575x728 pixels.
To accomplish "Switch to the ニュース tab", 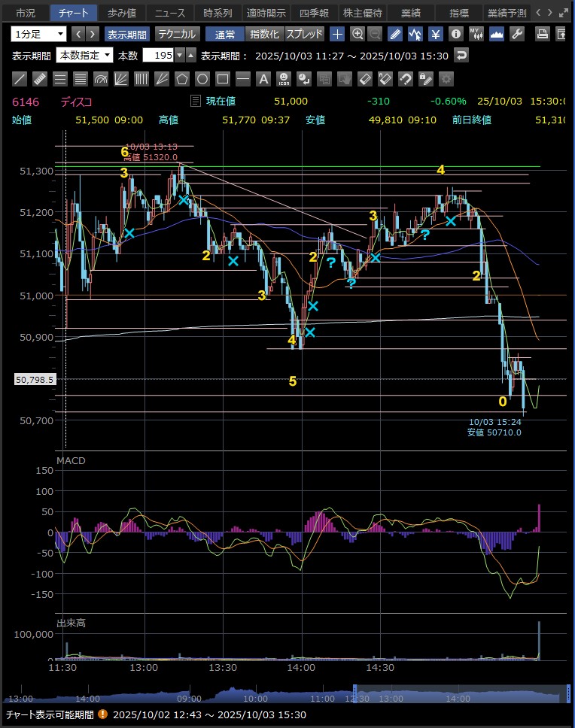I will click(169, 13).
